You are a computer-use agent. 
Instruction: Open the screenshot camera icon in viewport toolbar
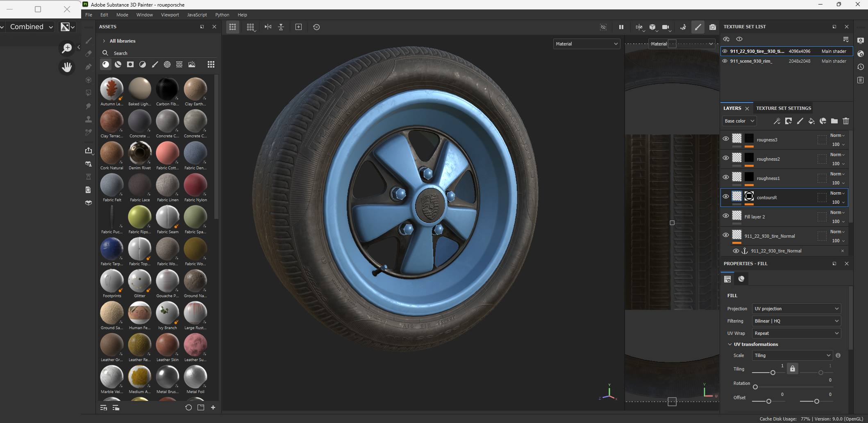pos(713,27)
